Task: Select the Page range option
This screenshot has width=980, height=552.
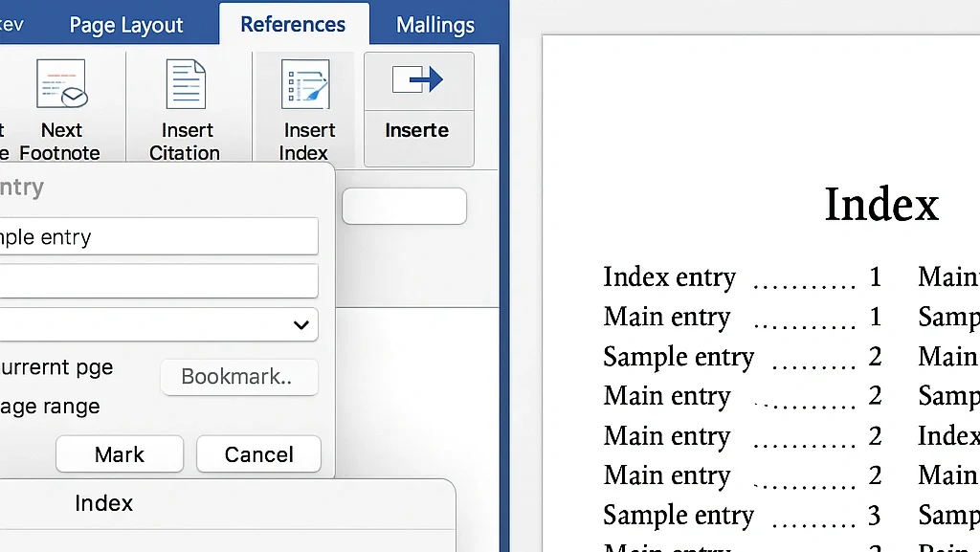Action: point(51,407)
